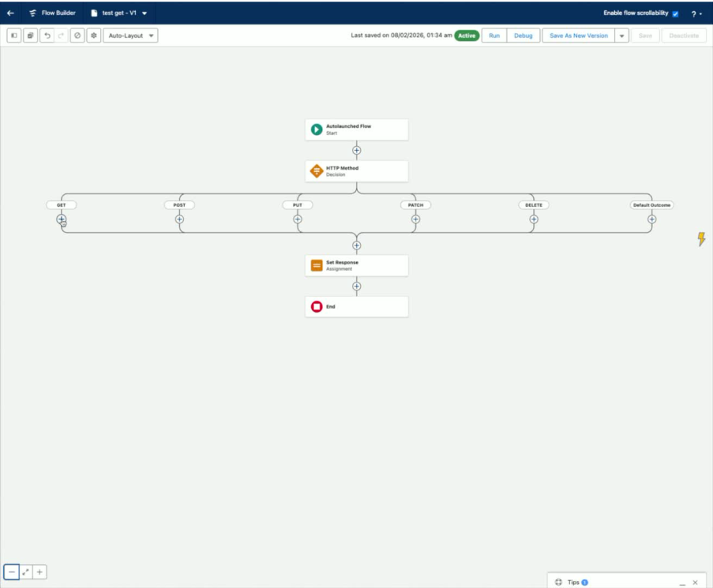The width and height of the screenshot is (713, 588).
Task: Add element on the PATCH path
Action: pos(415,219)
